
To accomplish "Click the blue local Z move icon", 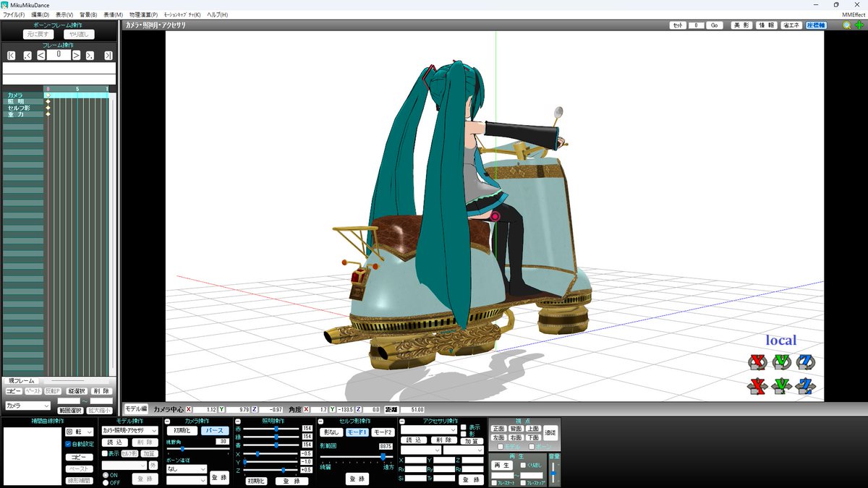I will click(x=805, y=385).
